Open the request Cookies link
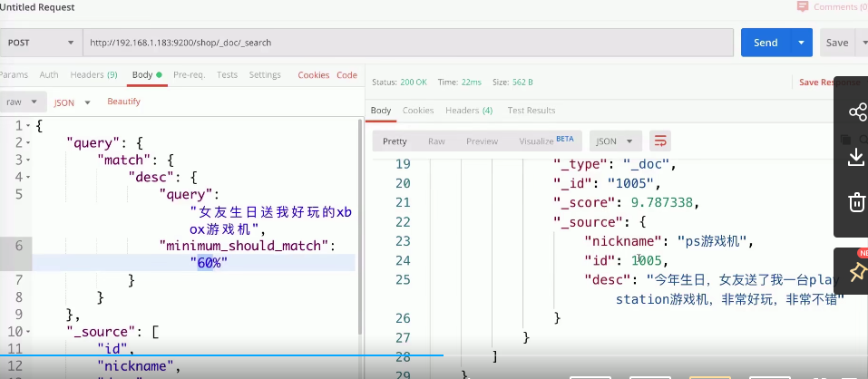The height and width of the screenshot is (379, 868). 313,74
